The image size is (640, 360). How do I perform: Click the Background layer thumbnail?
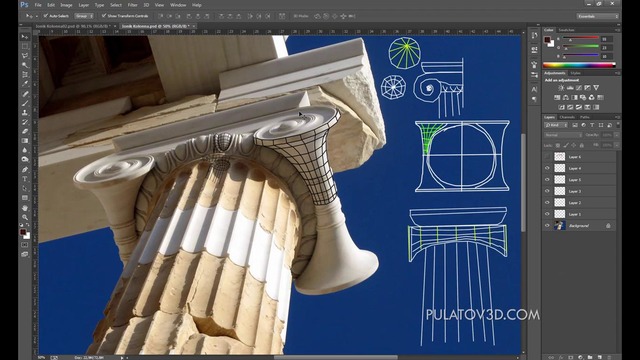[560, 225]
